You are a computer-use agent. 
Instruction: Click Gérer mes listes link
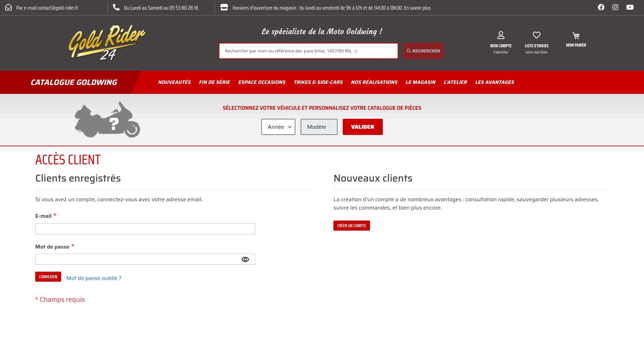coord(537,52)
